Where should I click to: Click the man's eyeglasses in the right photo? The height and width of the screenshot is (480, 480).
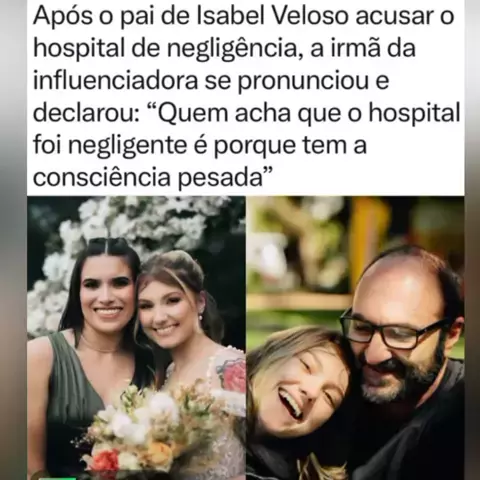click(392, 330)
